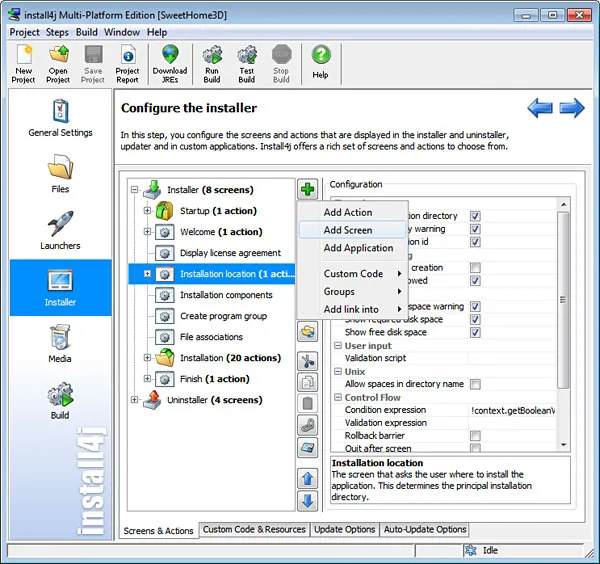Expand the Installation (20 actions) node
The height and width of the screenshot is (564, 600).
click(147, 357)
